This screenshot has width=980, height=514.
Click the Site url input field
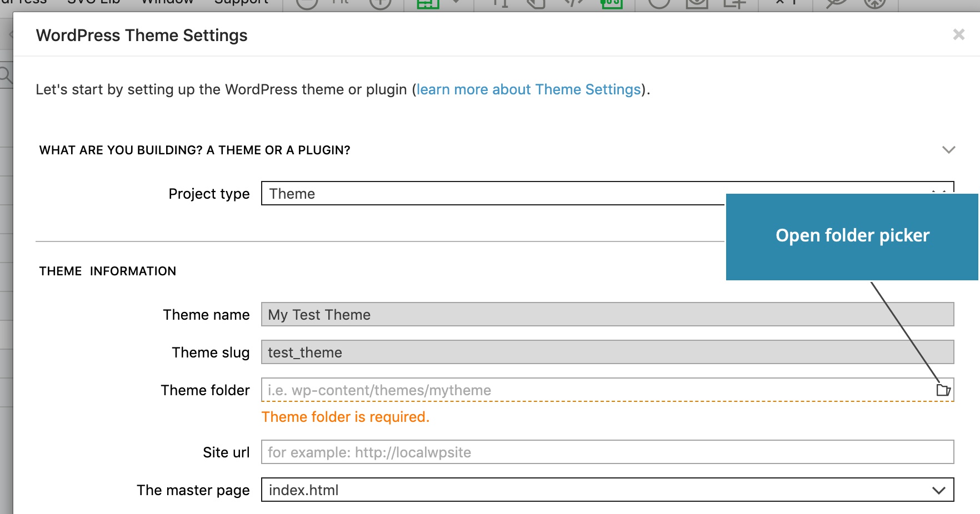click(x=607, y=452)
